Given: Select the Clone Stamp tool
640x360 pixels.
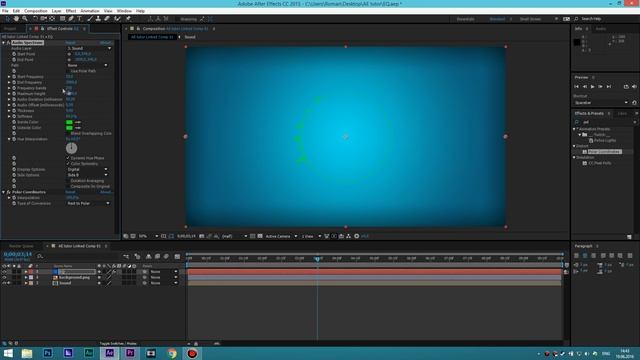Looking at the screenshot, I should pyautogui.click(x=98, y=19).
